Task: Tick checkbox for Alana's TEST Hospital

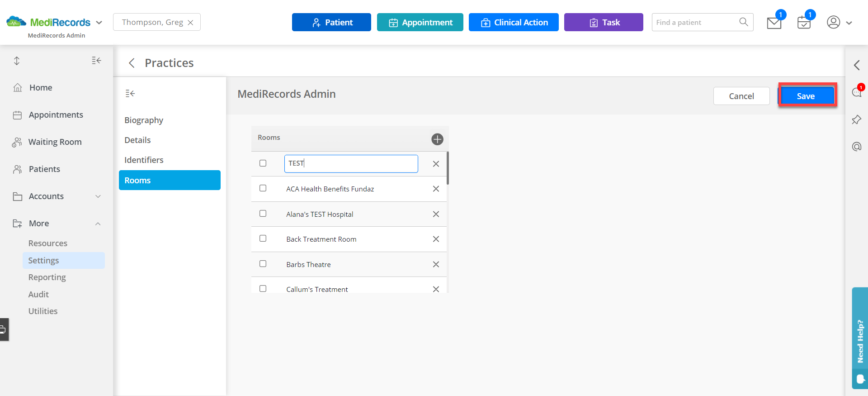Action: point(263,213)
